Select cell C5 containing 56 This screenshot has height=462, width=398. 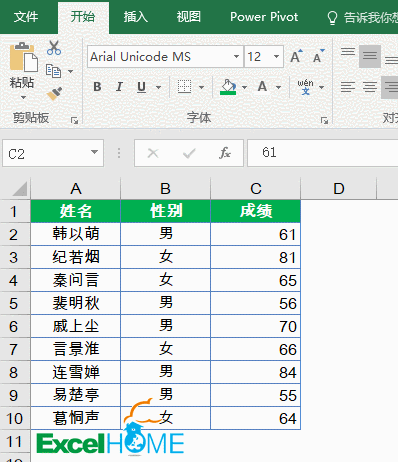(255, 303)
